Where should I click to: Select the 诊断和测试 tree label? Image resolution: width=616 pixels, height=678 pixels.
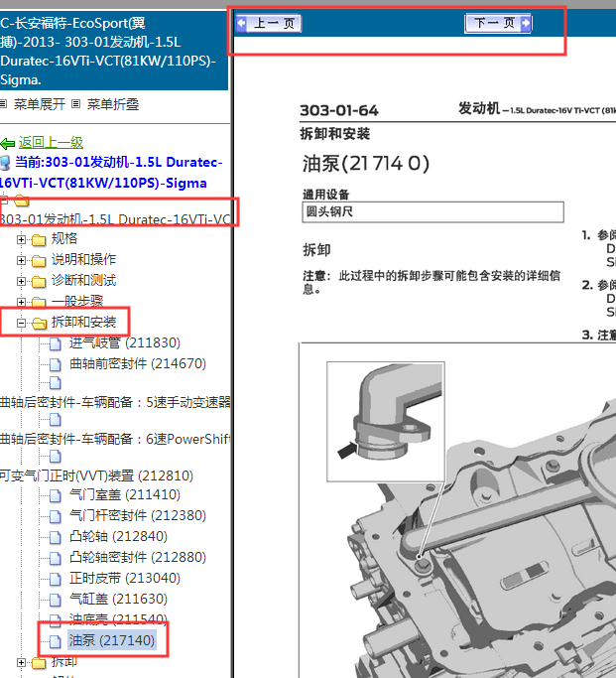[83, 280]
